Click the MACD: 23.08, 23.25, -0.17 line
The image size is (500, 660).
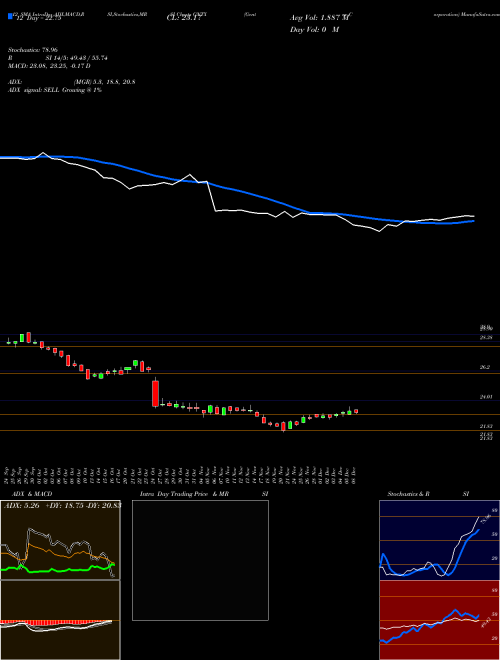pyautogui.click(x=49, y=66)
